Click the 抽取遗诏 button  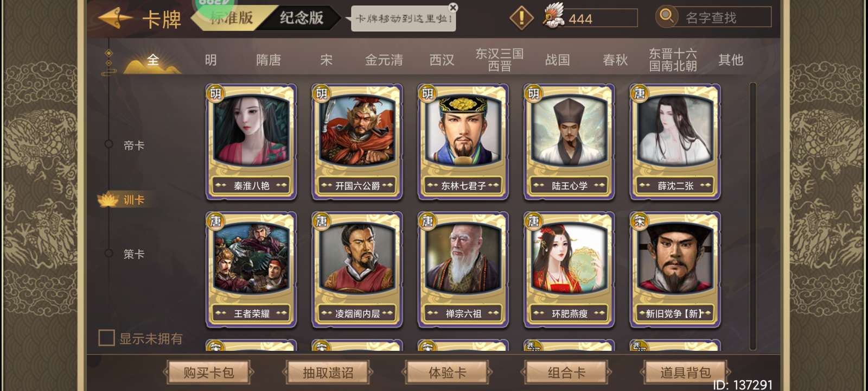tap(328, 373)
